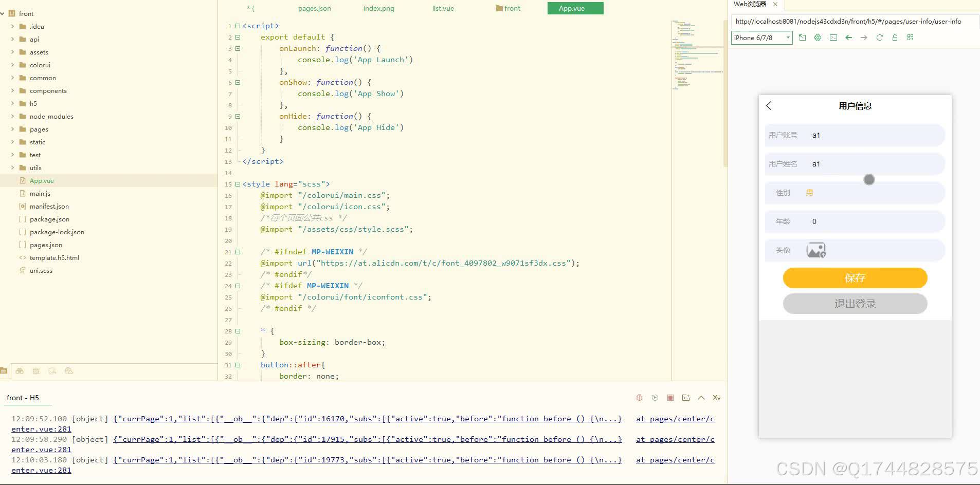The image size is (980, 485).
Task: Tap the yellow 保存 button
Action: click(855, 278)
